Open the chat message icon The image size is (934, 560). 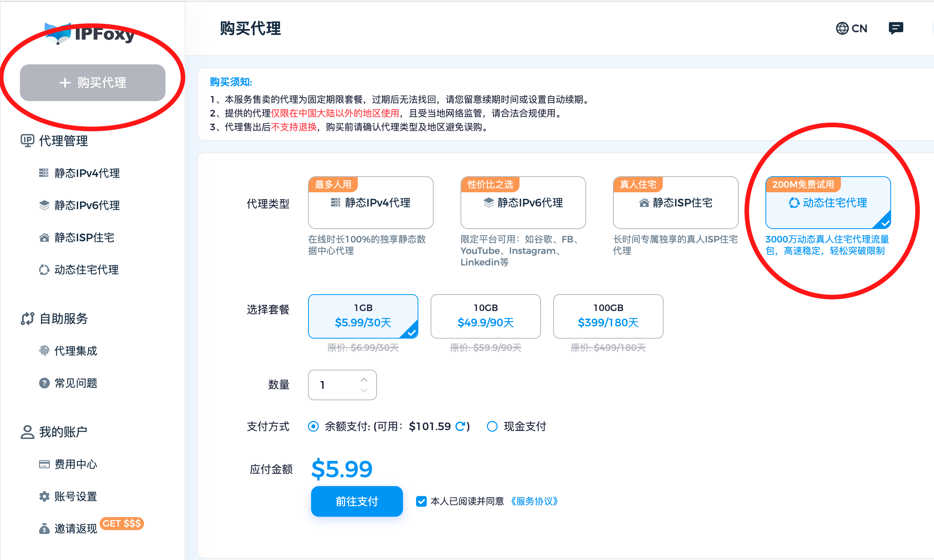click(896, 28)
